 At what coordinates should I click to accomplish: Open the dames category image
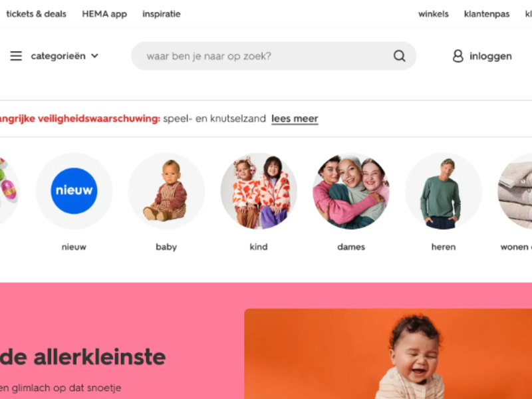[x=351, y=191]
